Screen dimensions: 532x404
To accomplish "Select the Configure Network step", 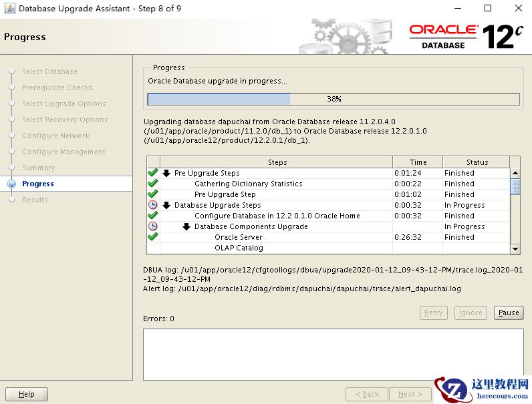I will (55, 136).
